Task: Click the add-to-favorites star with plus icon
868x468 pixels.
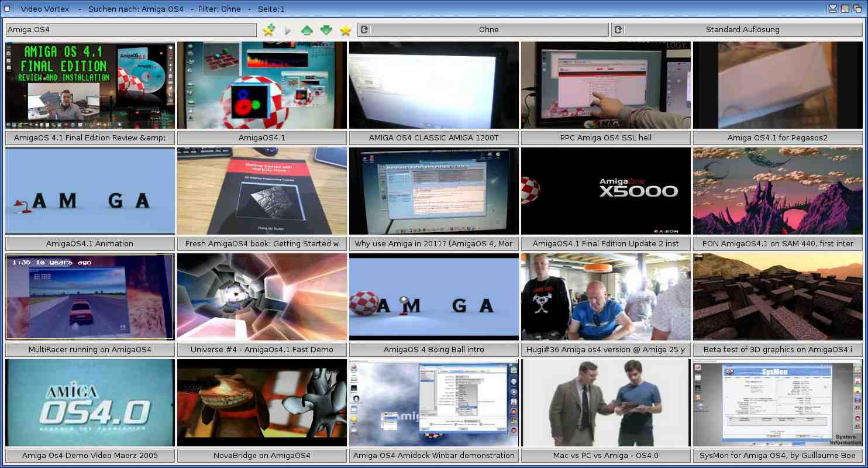Action: pos(268,30)
